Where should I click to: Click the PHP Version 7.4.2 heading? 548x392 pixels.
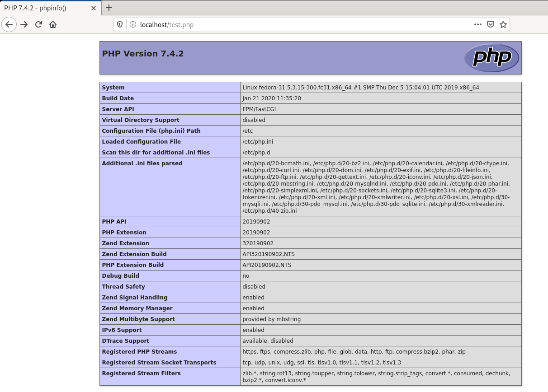coord(142,53)
